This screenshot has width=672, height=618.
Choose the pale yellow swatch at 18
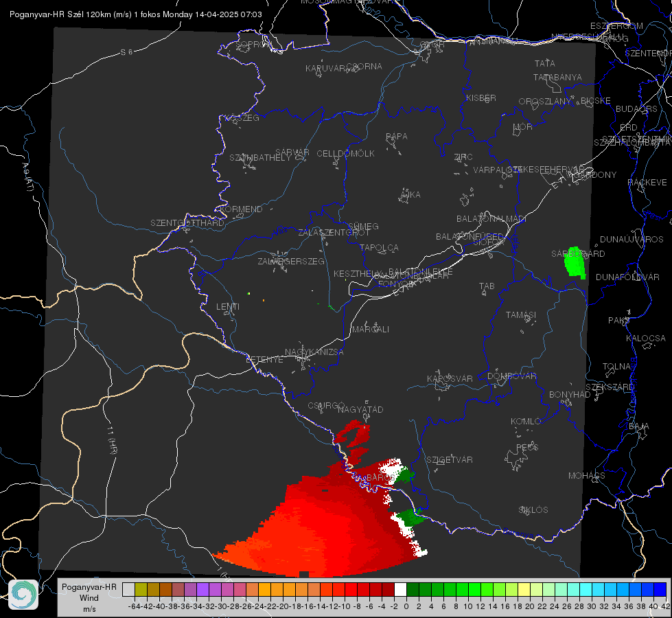coord(524,589)
